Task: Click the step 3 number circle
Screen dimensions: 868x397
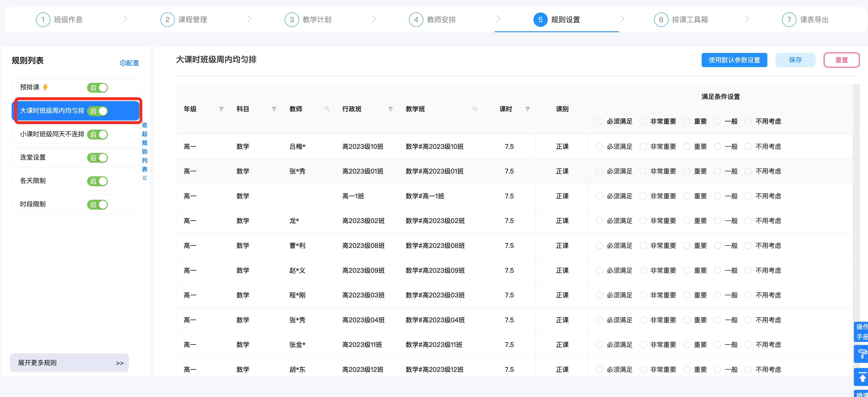Action: [291, 19]
